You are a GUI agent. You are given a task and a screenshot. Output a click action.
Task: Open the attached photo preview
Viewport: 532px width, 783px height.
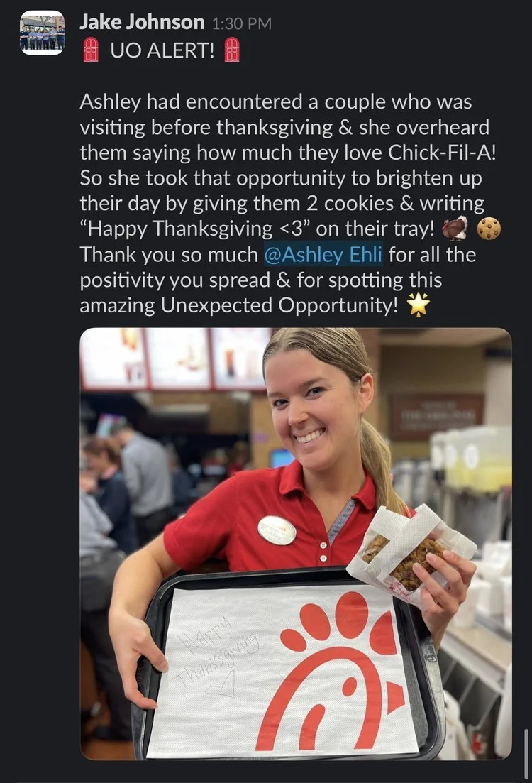click(296, 543)
